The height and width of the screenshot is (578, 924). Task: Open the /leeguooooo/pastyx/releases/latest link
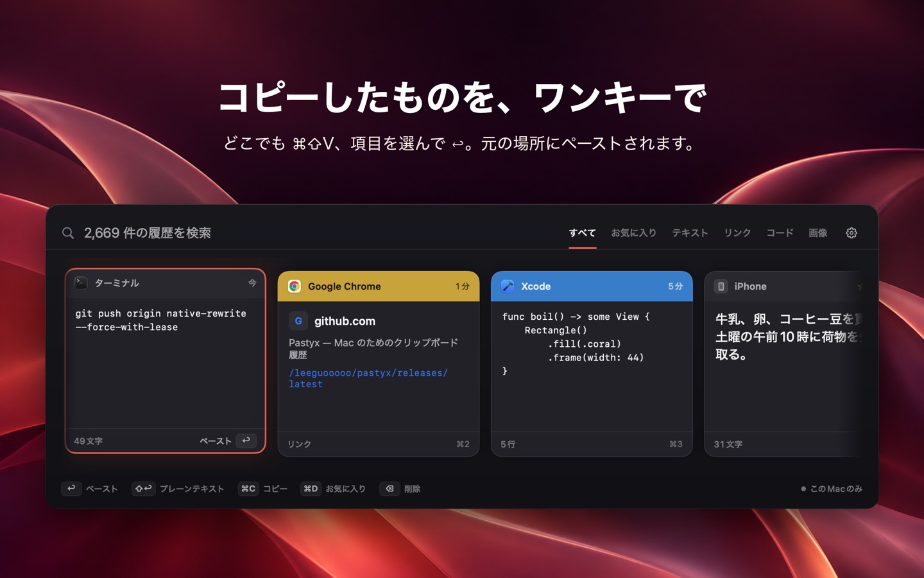(x=368, y=378)
